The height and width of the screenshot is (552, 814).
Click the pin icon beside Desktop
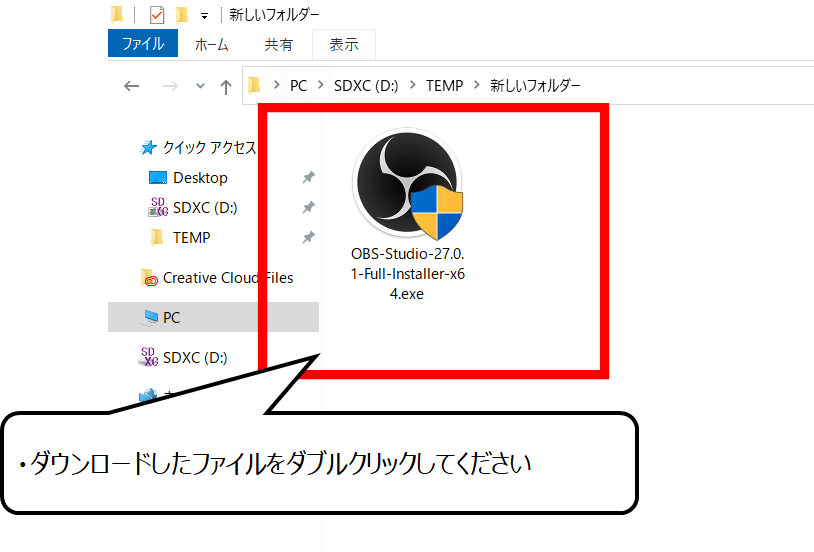pos(309,178)
